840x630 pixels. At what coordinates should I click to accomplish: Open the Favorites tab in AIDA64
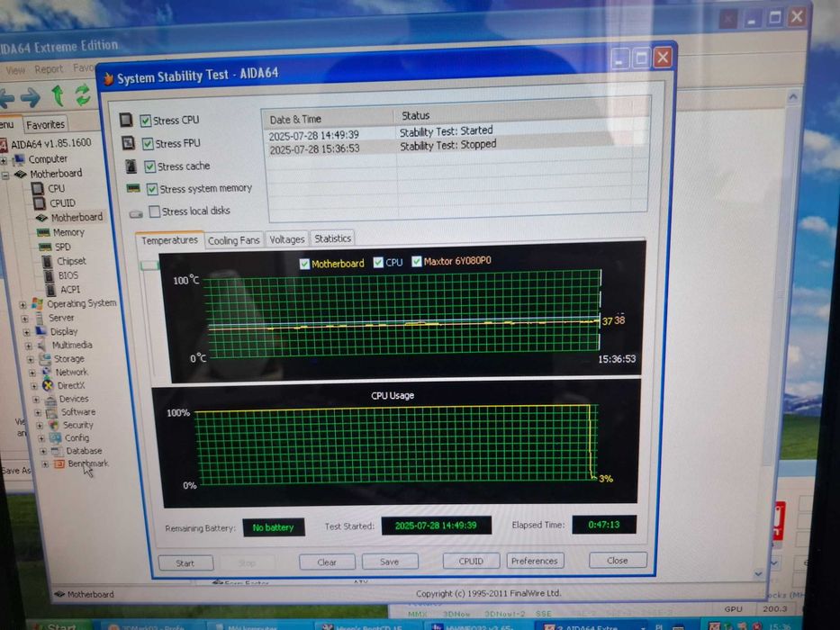[x=46, y=124]
